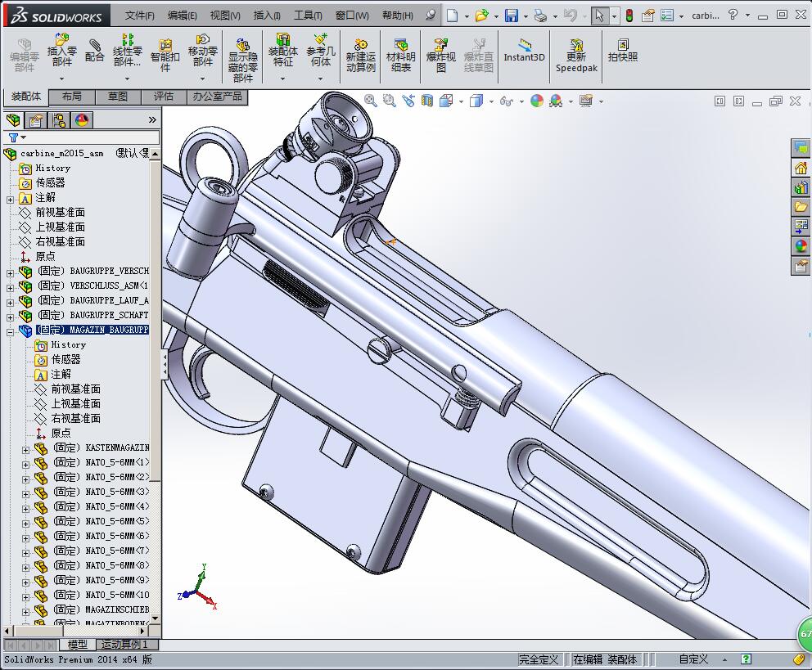This screenshot has height=670, width=812.
Task: Click Section View icon
Action: click(427, 101)
